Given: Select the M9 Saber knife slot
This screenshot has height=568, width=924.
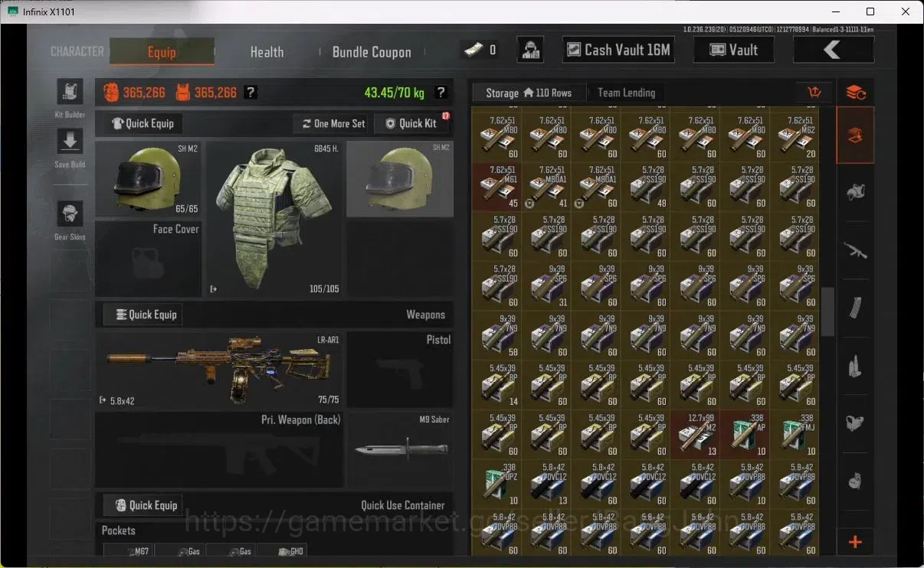Looking at the screenshot, I should pos(399,449).
